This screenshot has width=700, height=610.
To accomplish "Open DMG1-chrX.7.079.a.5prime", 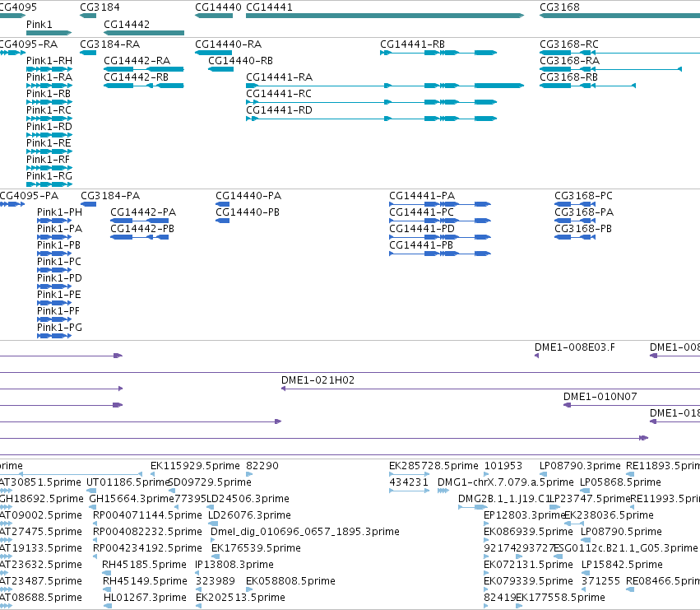I will click(x=505, y=482).
